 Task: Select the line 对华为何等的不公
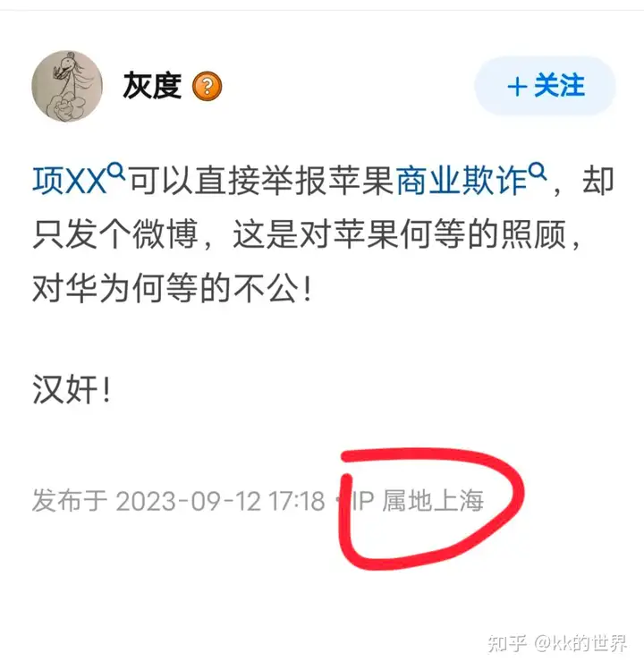pyautogui.click(x=172, y=288)
